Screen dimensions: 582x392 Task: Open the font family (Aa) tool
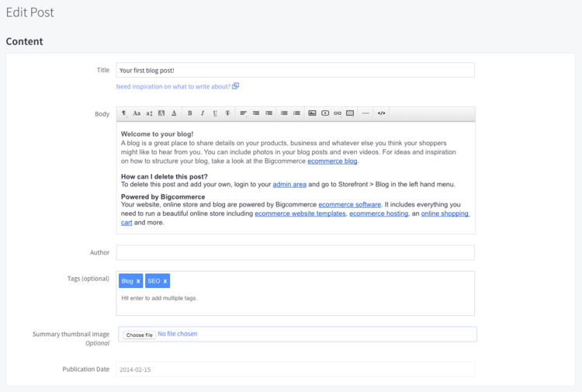tap(137, 113)
